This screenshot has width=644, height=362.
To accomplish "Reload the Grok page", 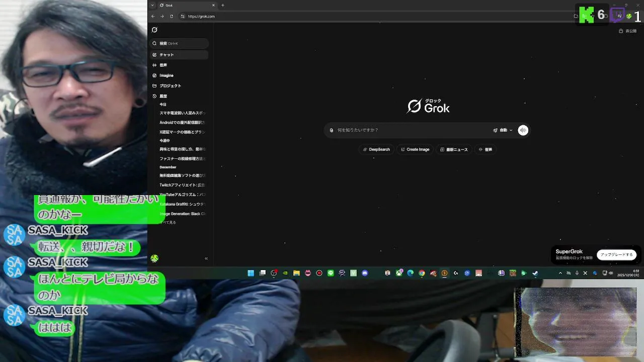I will (x=172, y=16).
